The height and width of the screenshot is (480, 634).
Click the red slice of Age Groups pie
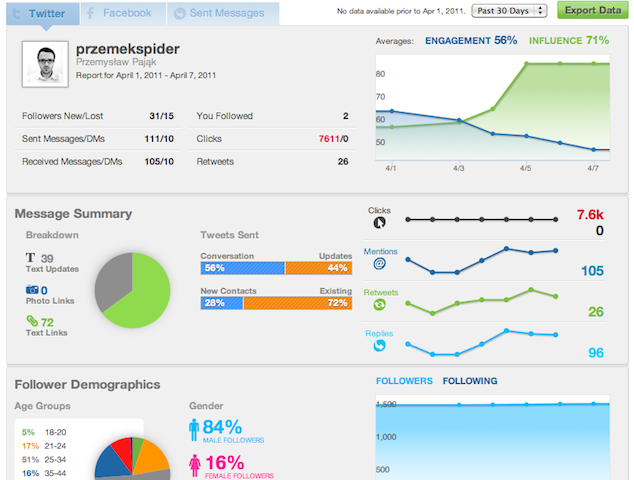[x=123, y=449]
